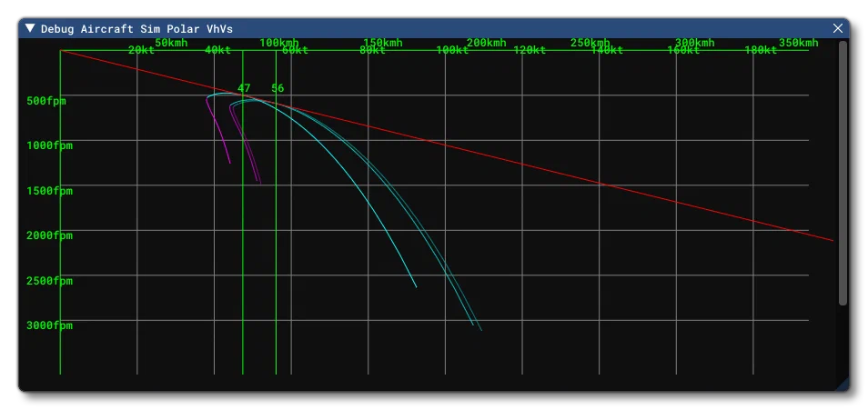Click the '40kt' speed axis label
Screen dimensions: 868x410
217,50
